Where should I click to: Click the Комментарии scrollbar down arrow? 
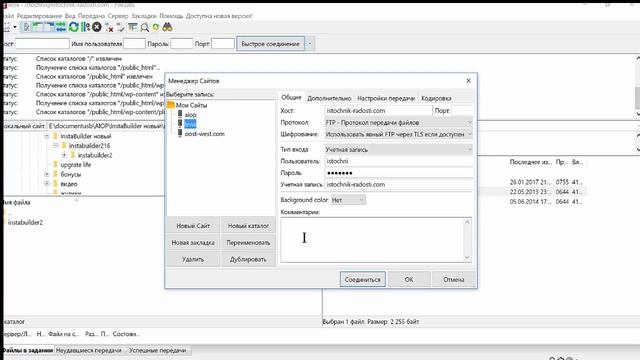point(467,258)
